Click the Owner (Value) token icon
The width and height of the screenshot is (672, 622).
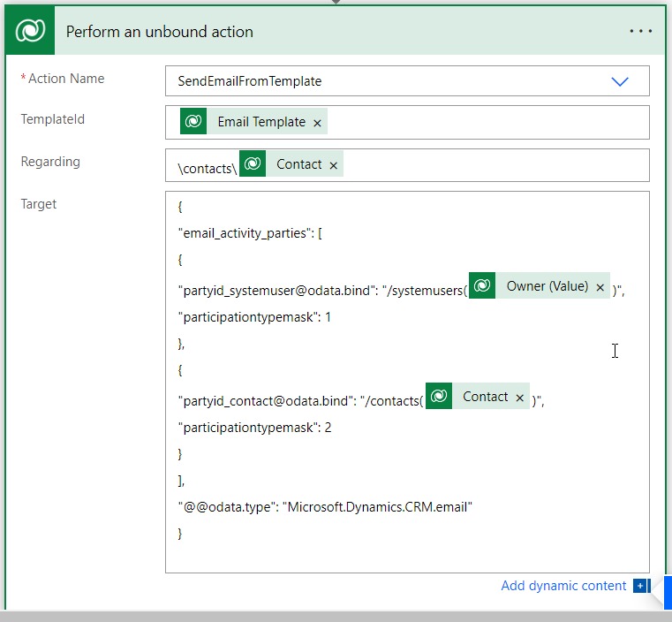pos(482,286)
